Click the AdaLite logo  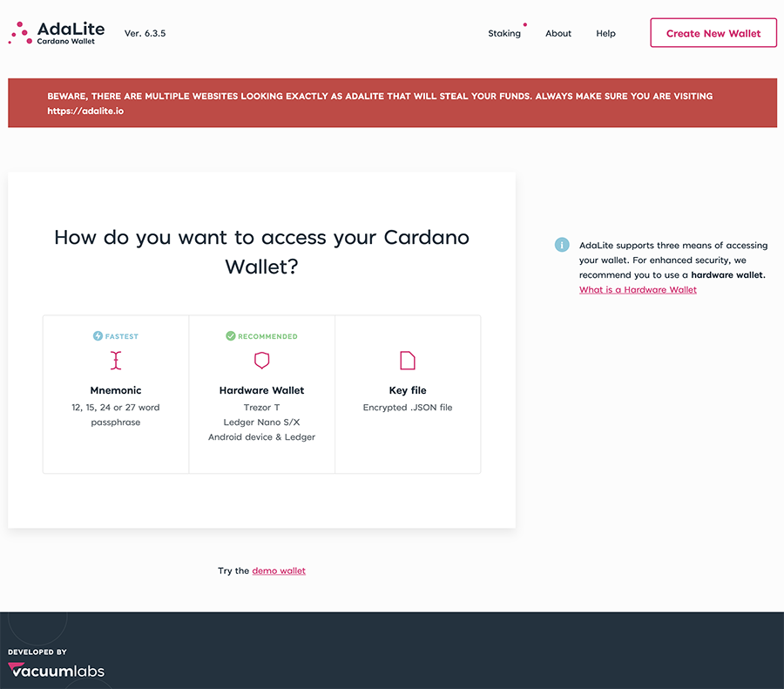(x=57, y=33)
